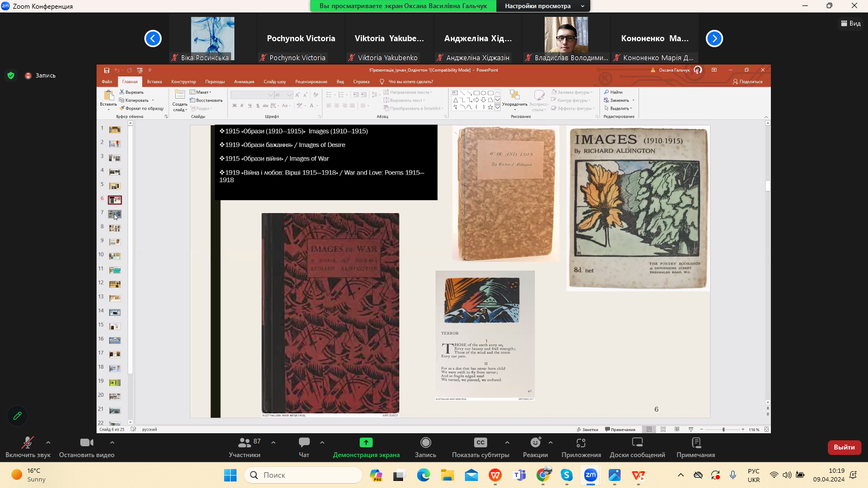Click the Participants icon
This screenshot has height=488, width=868.
245,443
